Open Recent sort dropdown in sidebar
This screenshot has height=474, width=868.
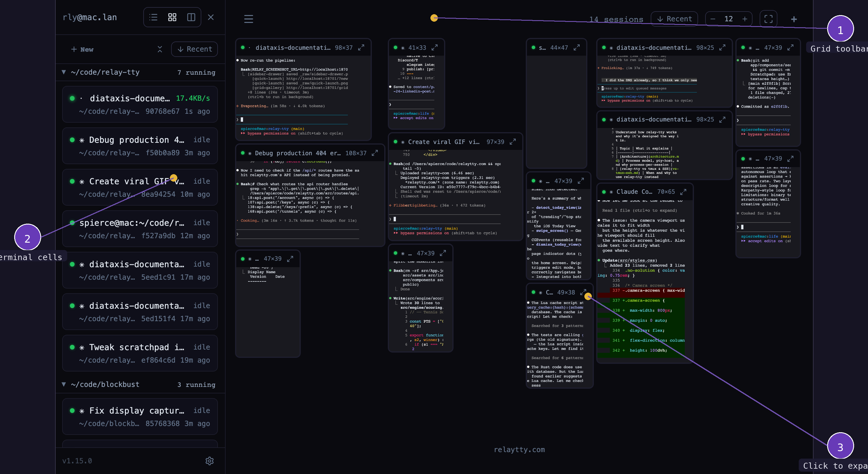tap(195, 49)
